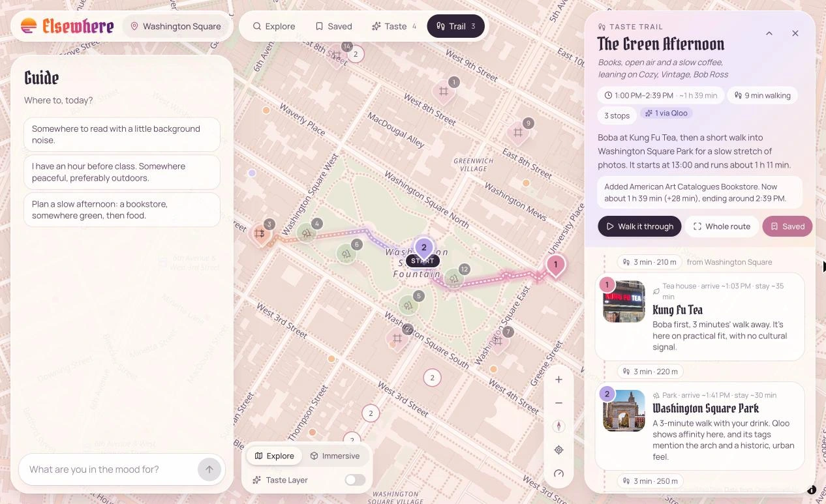Click the 9 min walking chip
The height and width of the screenshot is (504, 826).
762,95
